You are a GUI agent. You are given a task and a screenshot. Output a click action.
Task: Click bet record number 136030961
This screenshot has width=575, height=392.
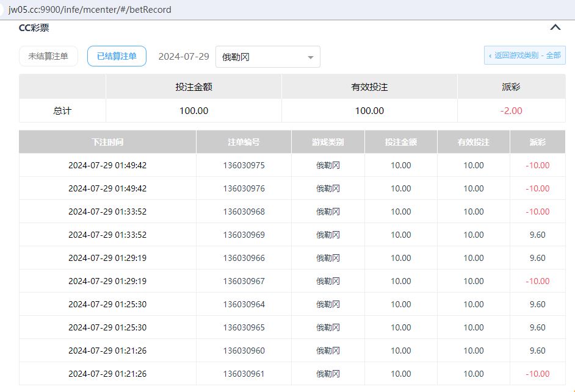point(244,374)
